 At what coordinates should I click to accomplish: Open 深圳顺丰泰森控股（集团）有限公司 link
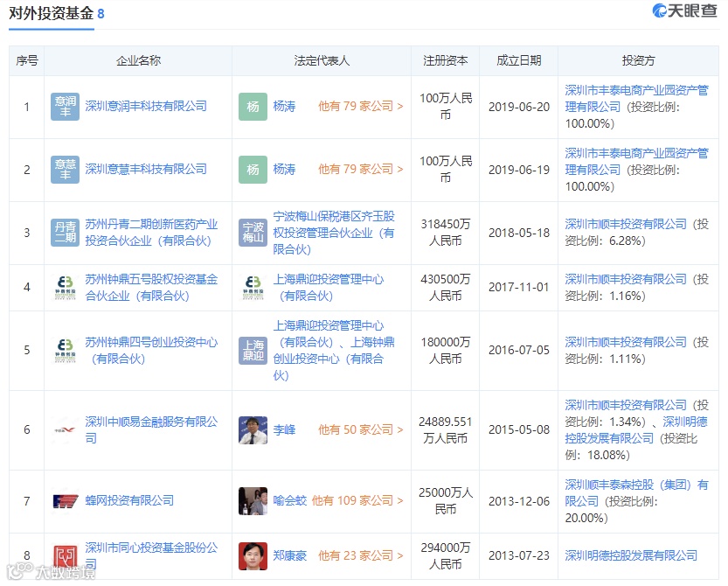coord(636,493)
